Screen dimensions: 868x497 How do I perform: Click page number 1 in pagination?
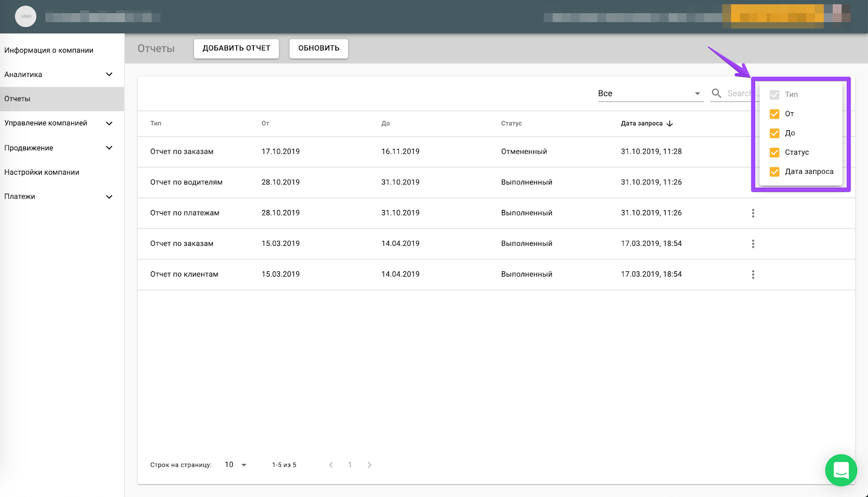350,465
